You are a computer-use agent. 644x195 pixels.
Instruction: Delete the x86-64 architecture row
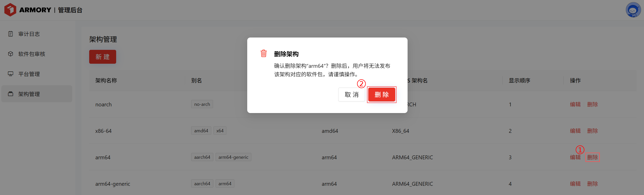(x=592, y=131)
